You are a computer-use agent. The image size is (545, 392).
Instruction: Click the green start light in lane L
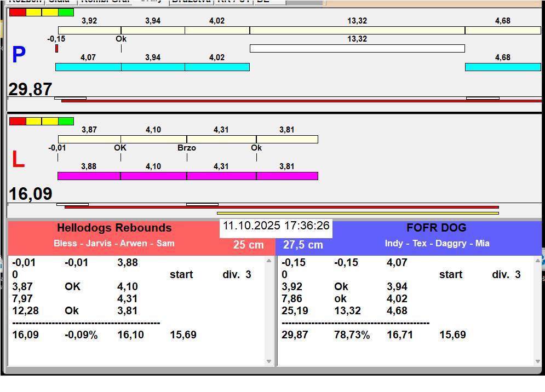(x=66, y=121)
